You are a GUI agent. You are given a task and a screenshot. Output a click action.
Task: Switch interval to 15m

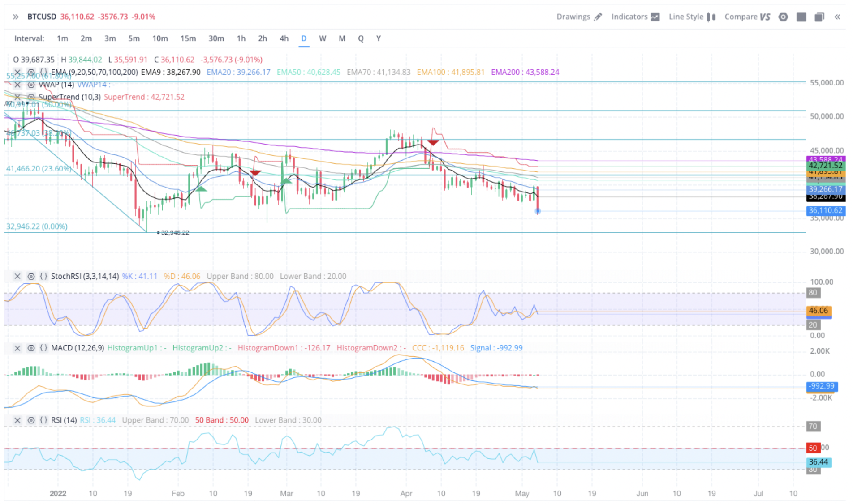click(x=188, y=38)
